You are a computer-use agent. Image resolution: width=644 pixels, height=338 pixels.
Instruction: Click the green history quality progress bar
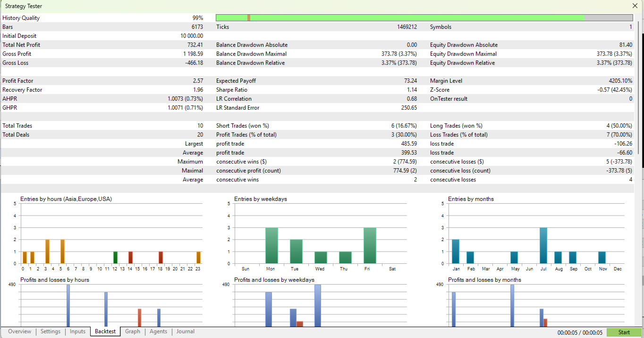(401, 18)
